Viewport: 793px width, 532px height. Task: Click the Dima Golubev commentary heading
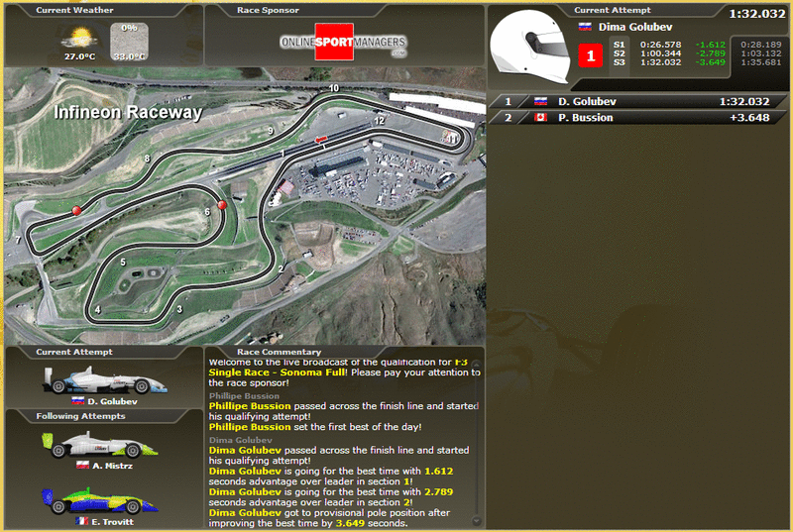point(240,440)
